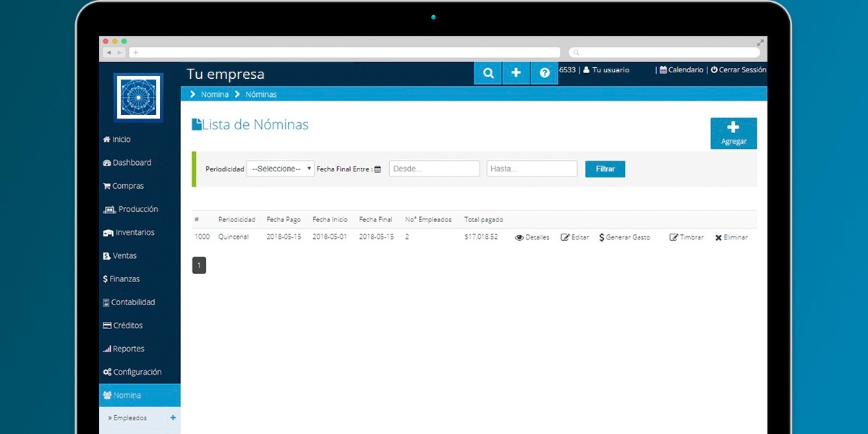The image size is (868, 434).
Task: View Detalles of payroll 1000
Action: point(532,237)
